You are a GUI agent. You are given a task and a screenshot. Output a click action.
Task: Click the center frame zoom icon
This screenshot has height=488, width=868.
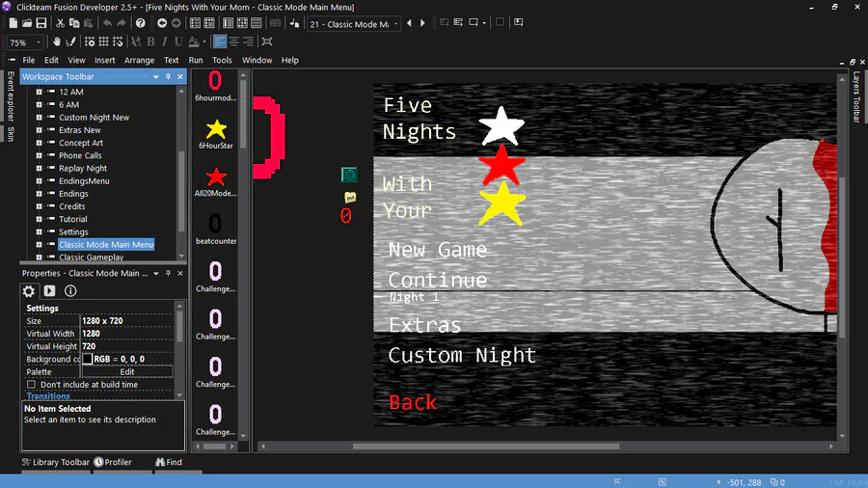[x=267, y=42]
